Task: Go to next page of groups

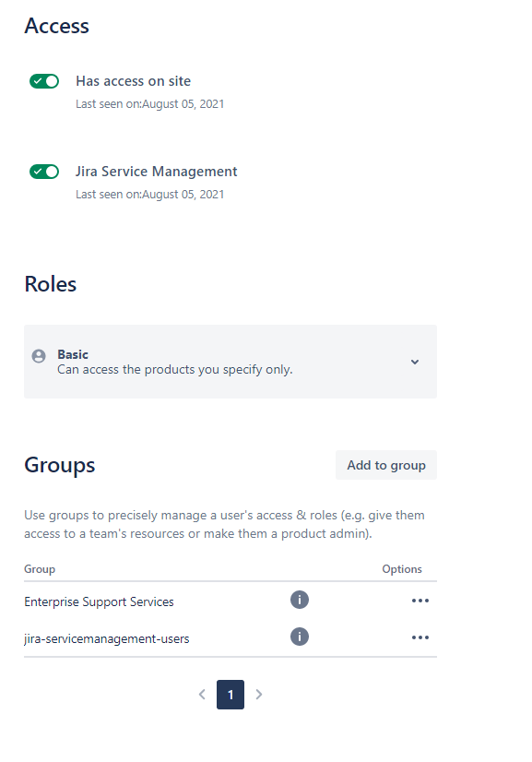Action: [x=259, y=695]
